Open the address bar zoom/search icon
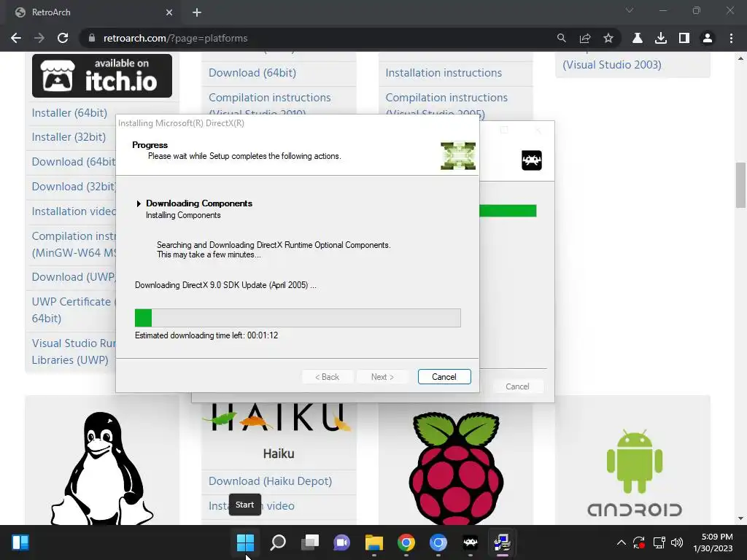The width and height of the screenshot is (747, 560). [x=561, y=38]
